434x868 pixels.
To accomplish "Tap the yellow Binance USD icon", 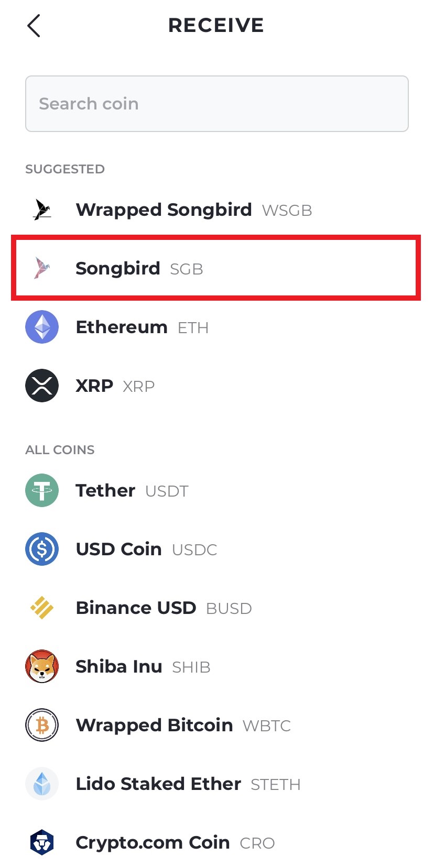I will (42, 608).
